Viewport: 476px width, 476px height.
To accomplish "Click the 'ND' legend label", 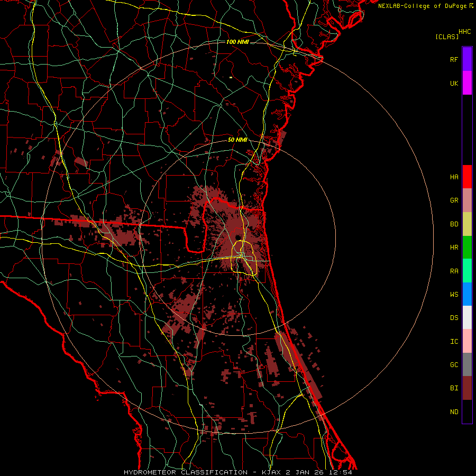I will coord(454,412).
